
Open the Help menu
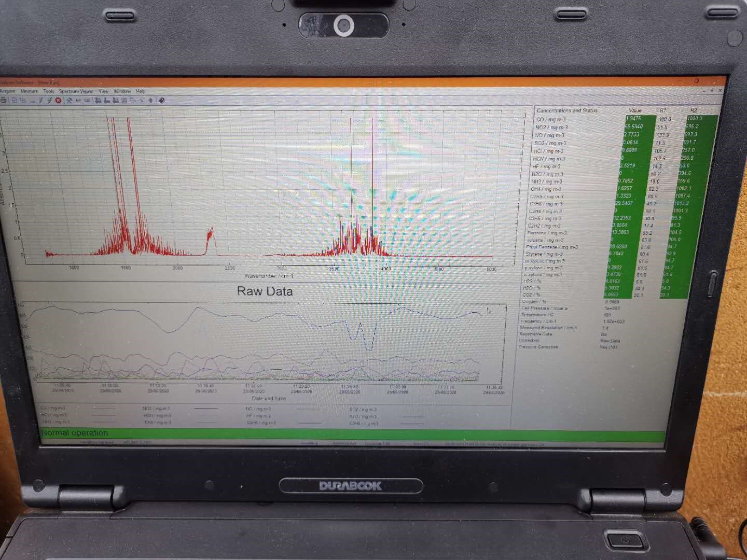tap(141, 91)
